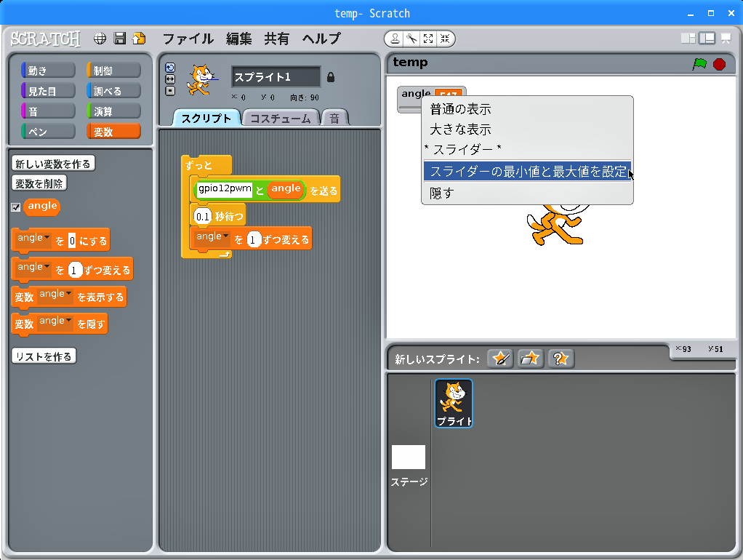Image resolution: width=743 pixels, height=560 pixels.
Task: Click the 0.1 seconds wait value
Action: coord(202,216)
